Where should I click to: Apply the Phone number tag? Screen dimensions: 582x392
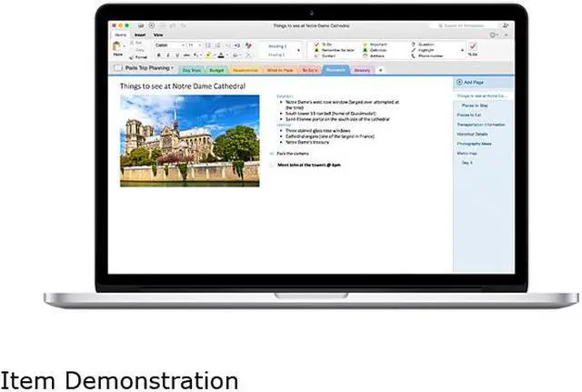[426, 55]
